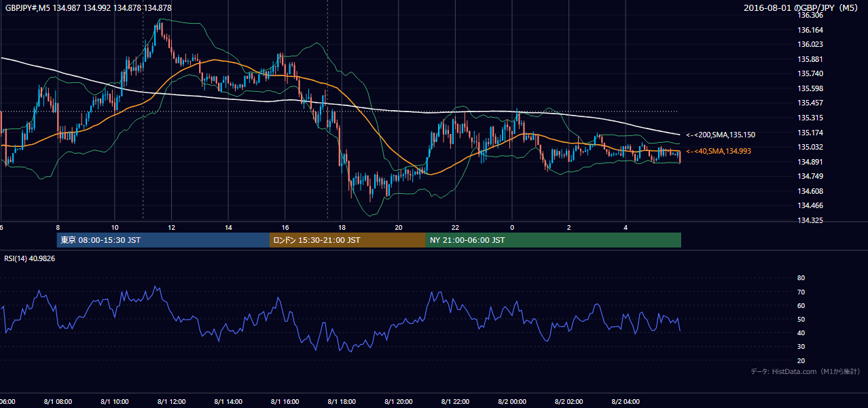
Task: Click the RSI(14) 40.9826 indicator label
Action: click(30, 258)
